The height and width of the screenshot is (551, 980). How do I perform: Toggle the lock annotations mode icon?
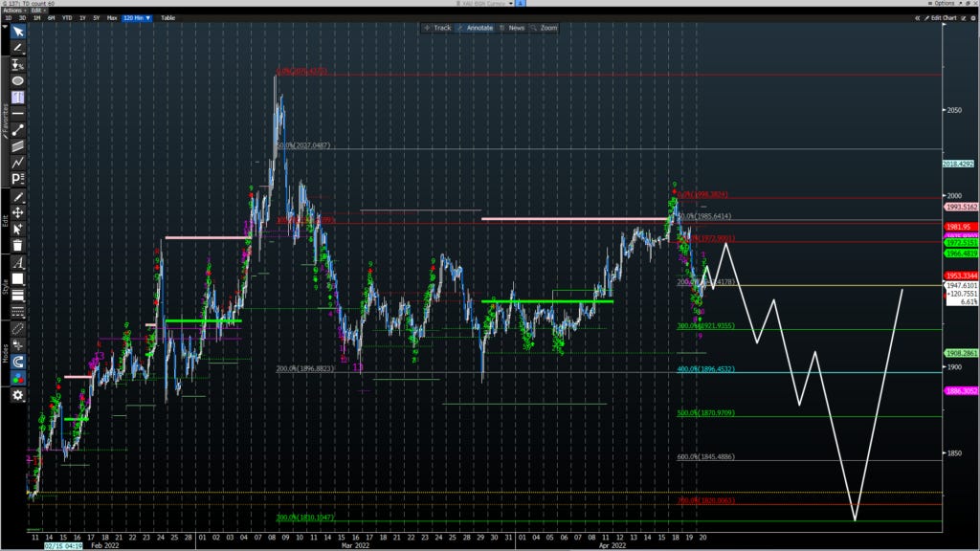tap(18, 344)
